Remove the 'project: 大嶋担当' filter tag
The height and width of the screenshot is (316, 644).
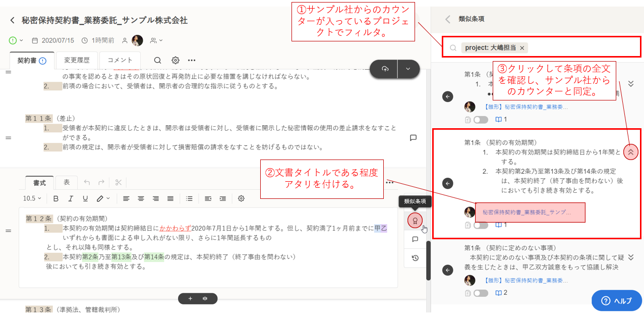(x=522, y=47)
